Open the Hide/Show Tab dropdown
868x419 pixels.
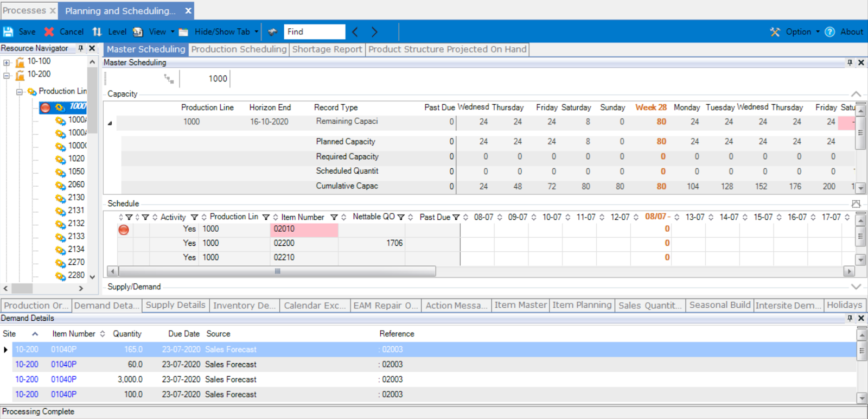(256, 32)
